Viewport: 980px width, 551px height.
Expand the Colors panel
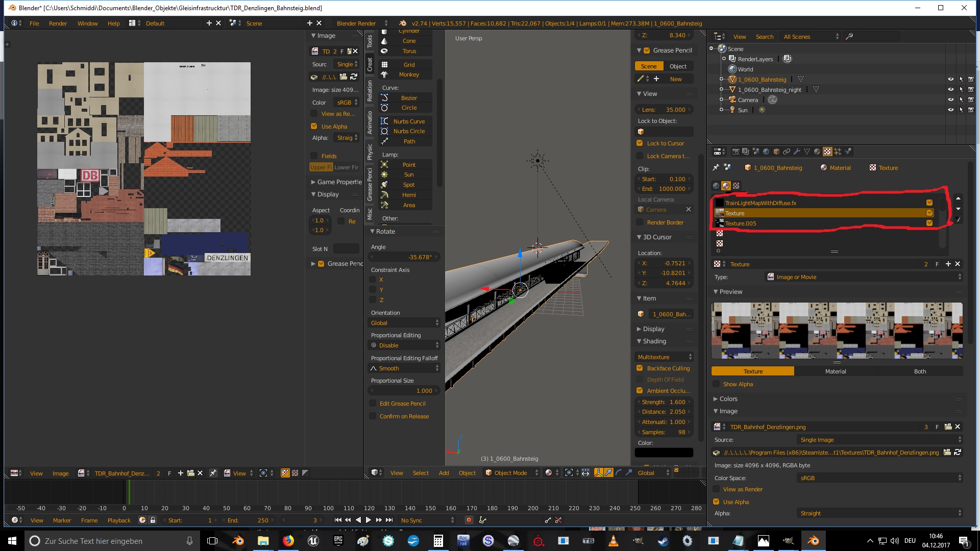[x=728, y=399]
